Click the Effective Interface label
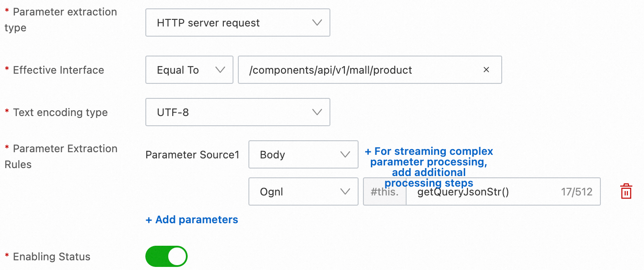Screen dimensions: 644x270 [58, 70]
